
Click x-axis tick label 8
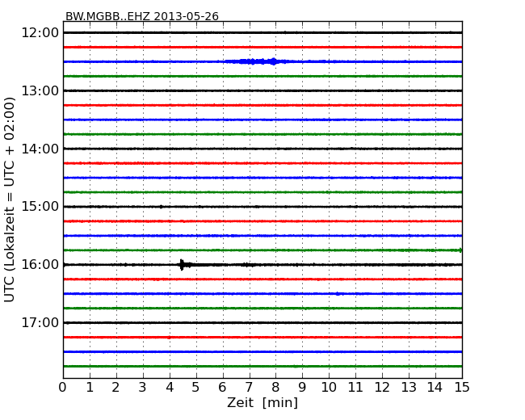275,388
